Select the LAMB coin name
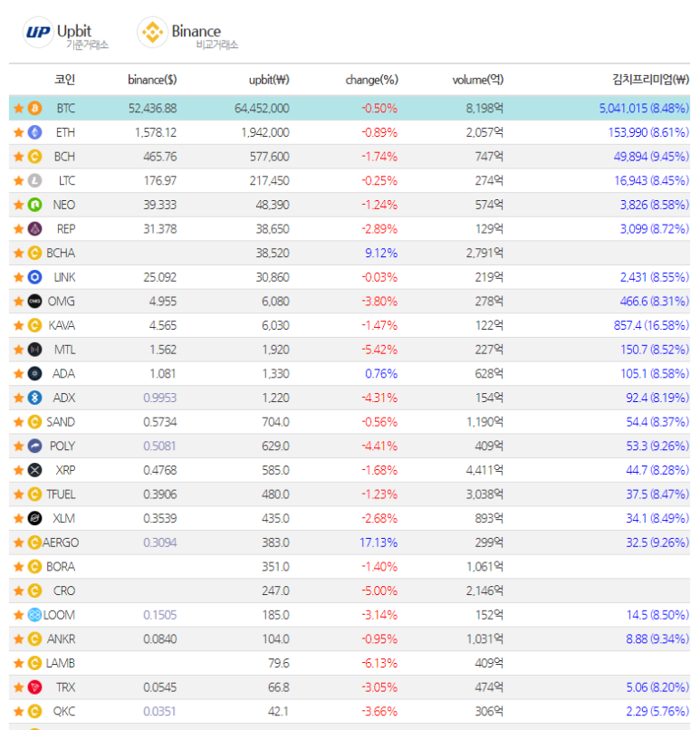700x730 pixels. click(x=60, y=663)
